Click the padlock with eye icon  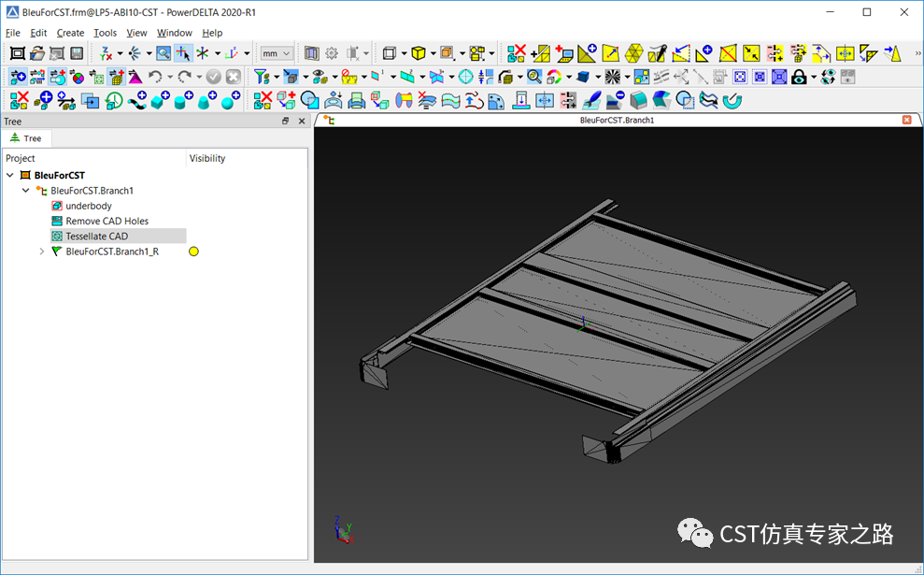(x=799, y=77)
